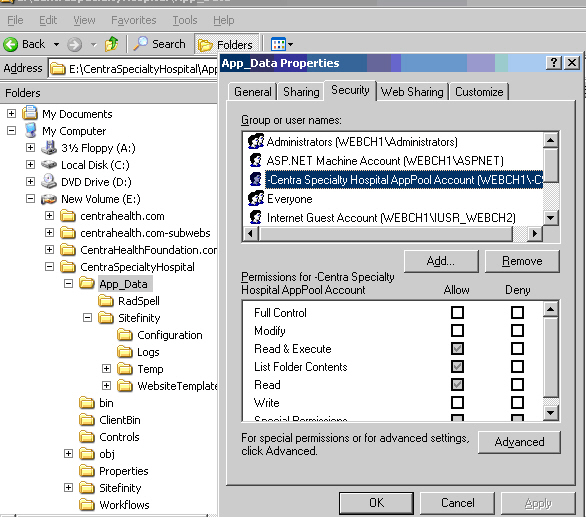This screenshot has width=586, height=517.
Task: Click the Configuration folder icon
Action: pos(125,335)
